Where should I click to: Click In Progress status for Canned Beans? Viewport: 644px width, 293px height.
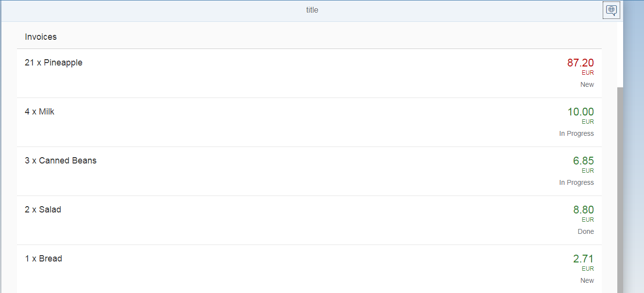(x=576, y=182)
